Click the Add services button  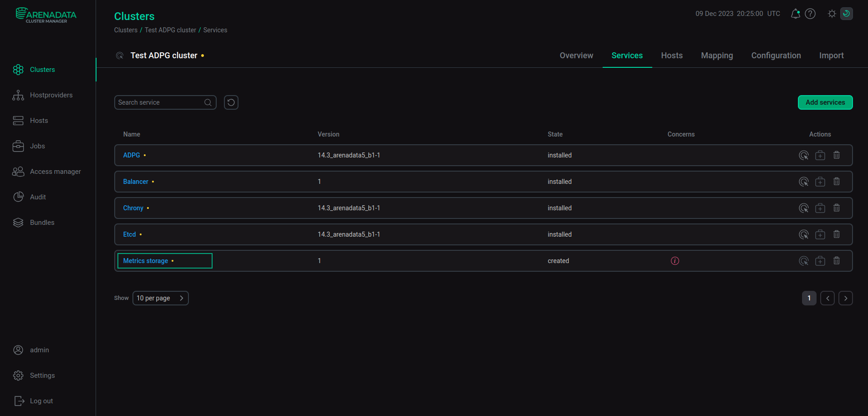click(825, 102)
